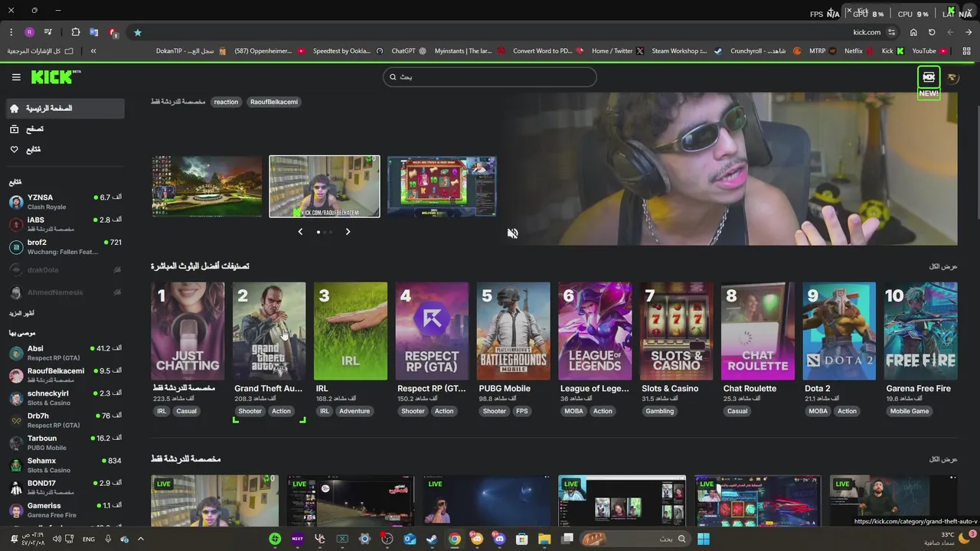Open YZNSA channel in sidebar
This screenshot has height=551, width=980.
pyautogui.click(x=64, y=202)
